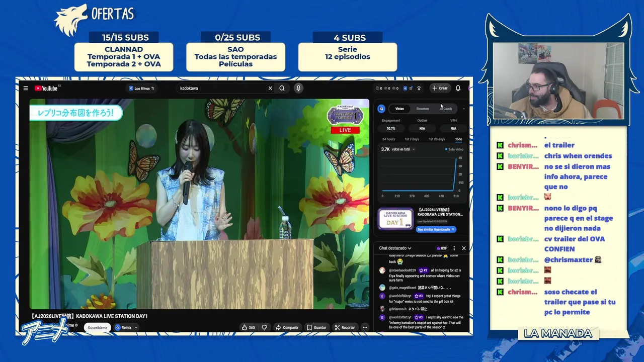The image size is (644, 362).
Task: Expand the 'Chat destacado' dropdown
Action: pyautogui.click(x=395, y=248)
